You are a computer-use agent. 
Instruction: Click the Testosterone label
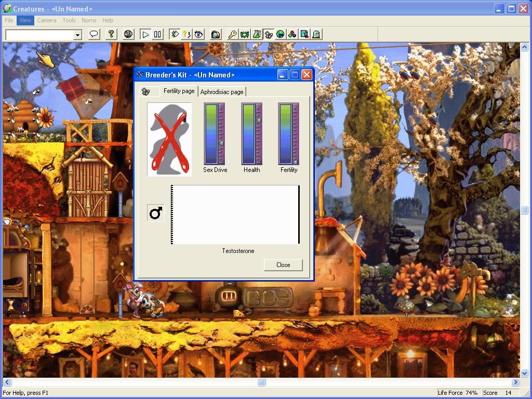(238, 251)
